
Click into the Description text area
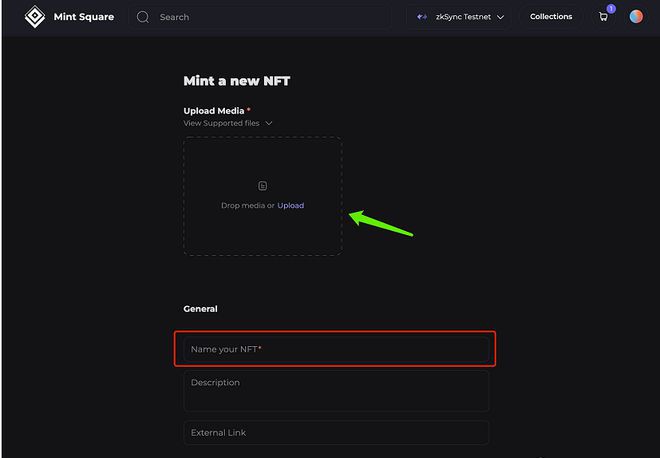pos(336,391)
